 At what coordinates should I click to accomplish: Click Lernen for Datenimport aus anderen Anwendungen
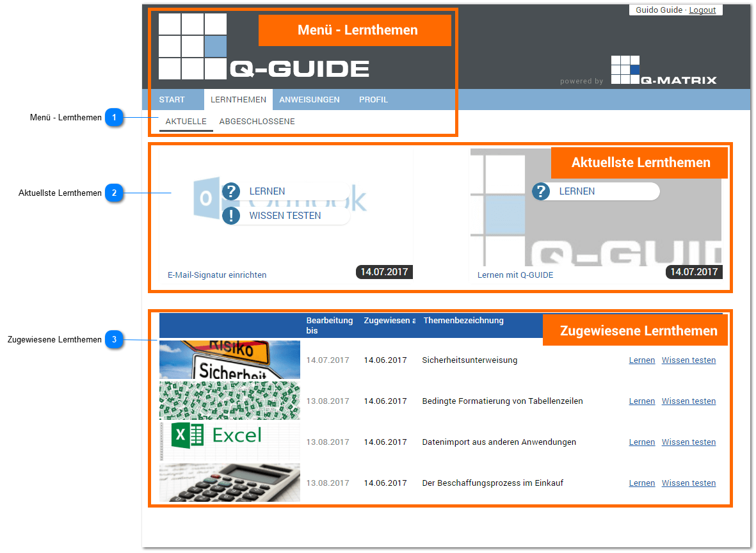coord(641,442)
